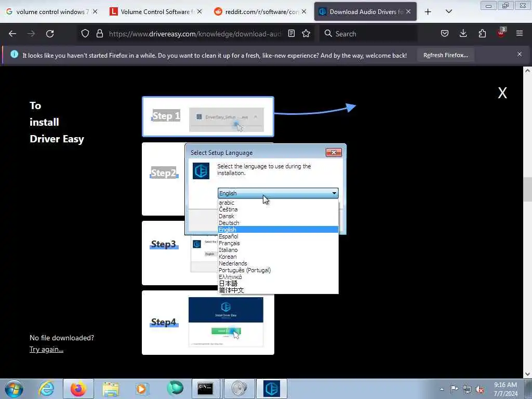Open the Windows Start menu orb
The width and height of the screenshot is (532, 399).
click(14, 389)
